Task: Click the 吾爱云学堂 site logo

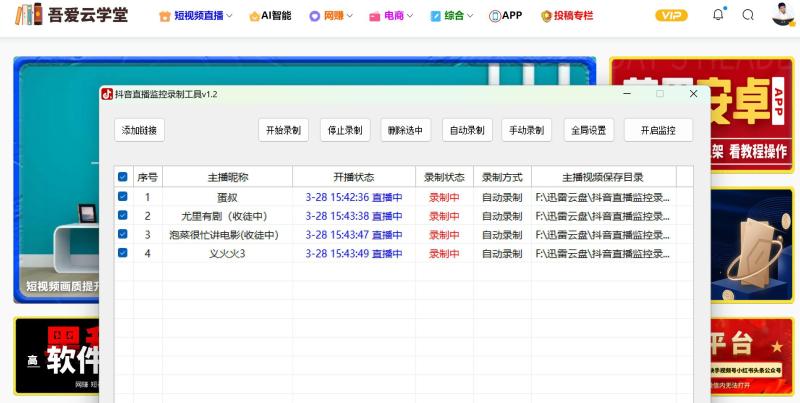Action: [x=71, y=15]
